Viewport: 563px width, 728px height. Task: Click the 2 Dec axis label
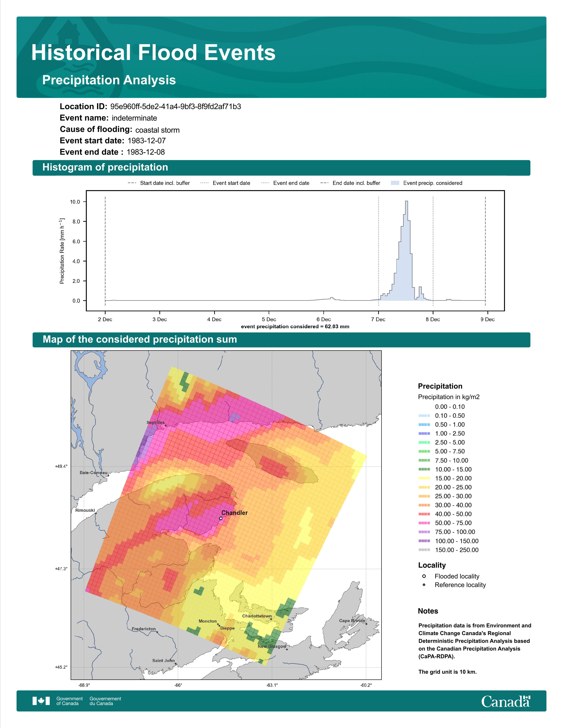click(x=105, y=319)
